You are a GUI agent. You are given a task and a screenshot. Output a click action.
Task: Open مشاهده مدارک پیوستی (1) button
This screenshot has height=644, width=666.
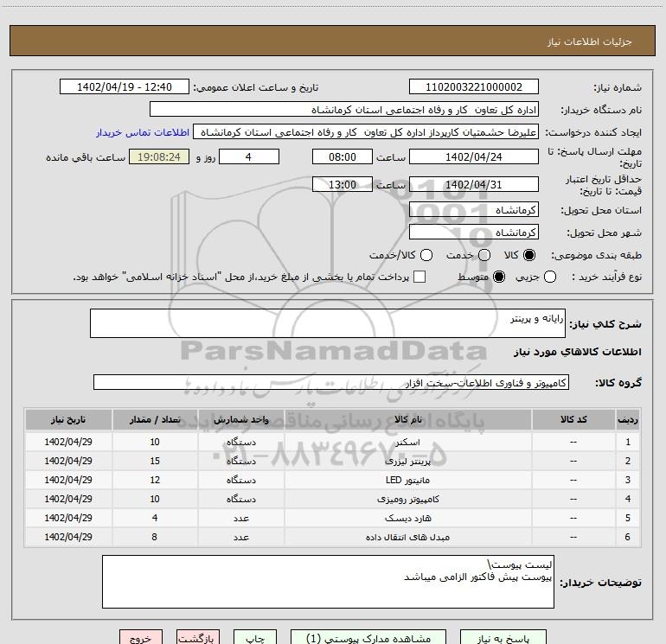pyautogui.click(x=368, y=638)
